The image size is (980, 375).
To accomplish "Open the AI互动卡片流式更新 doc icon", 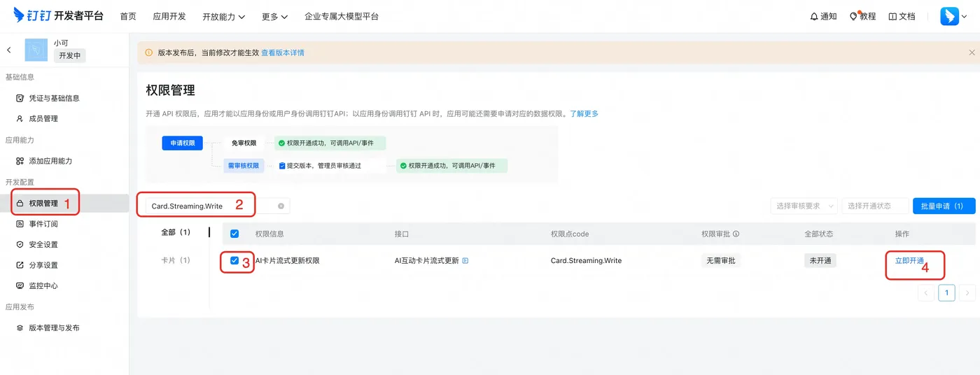I will tap(465, 261).
